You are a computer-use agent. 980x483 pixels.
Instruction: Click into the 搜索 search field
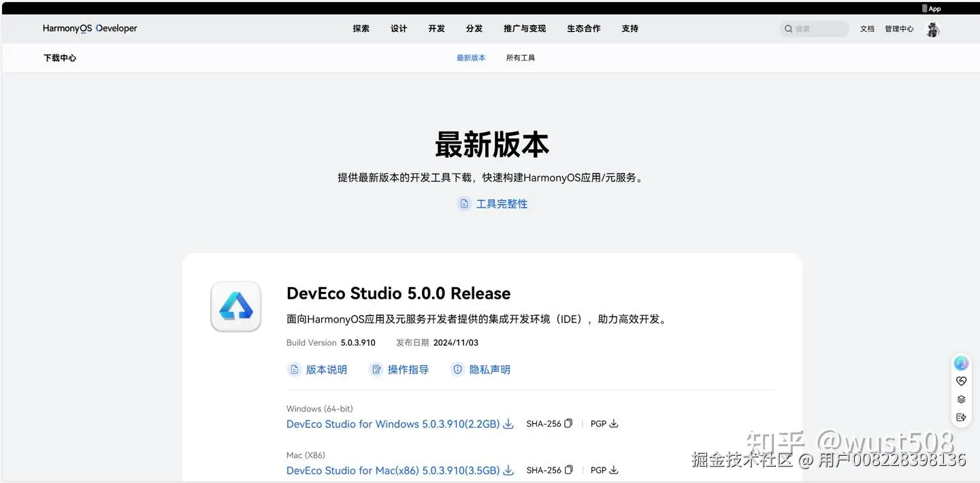click(x=815, y=29)
